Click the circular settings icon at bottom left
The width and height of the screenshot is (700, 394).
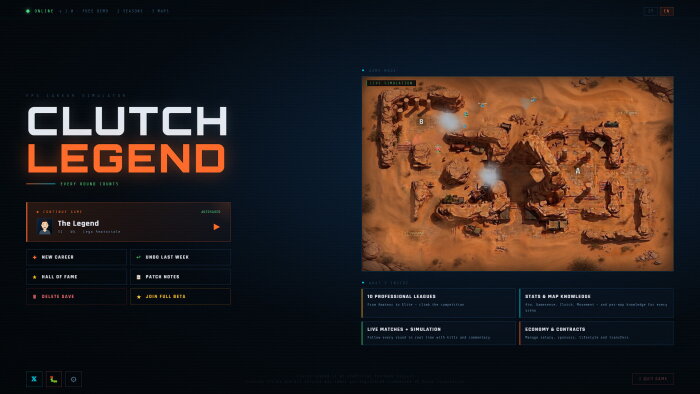pyautogui.click(x=74, y=379)
